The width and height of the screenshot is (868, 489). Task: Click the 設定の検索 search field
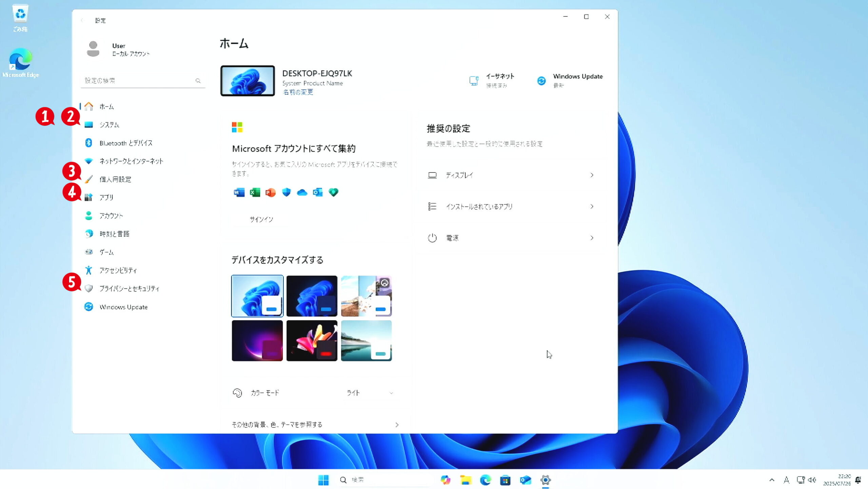coord(142,80)
